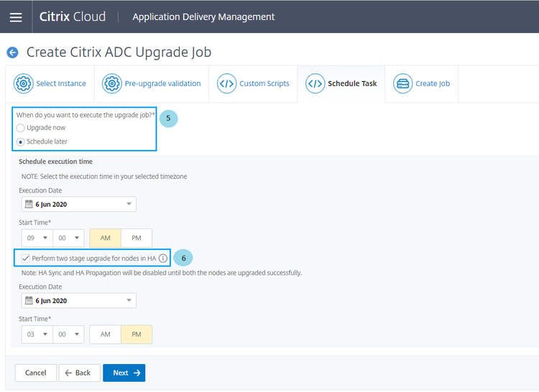This screenshot has height=392, width=539.
Task: Open second Execution Date dropdown arrow
Action: 129,300
